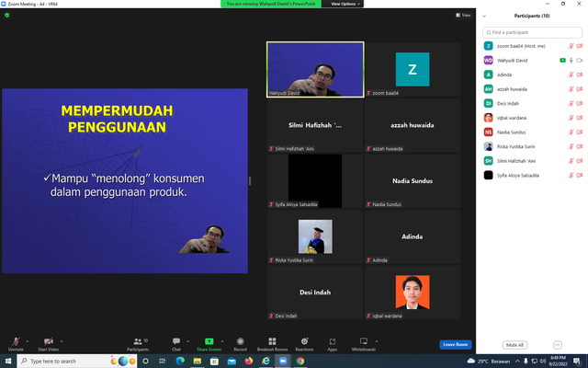
Task: Click microphone icon for Wahyudi David
Action: 571,60
